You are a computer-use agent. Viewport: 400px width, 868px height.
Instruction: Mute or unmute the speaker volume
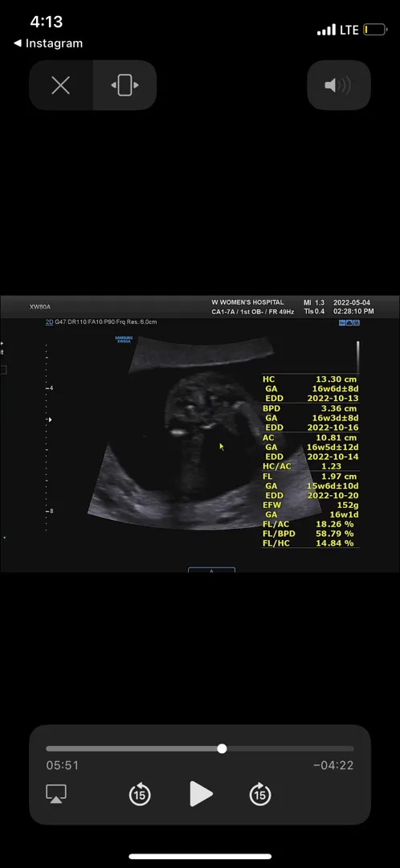pyautogui.click(x=339, y=85)
